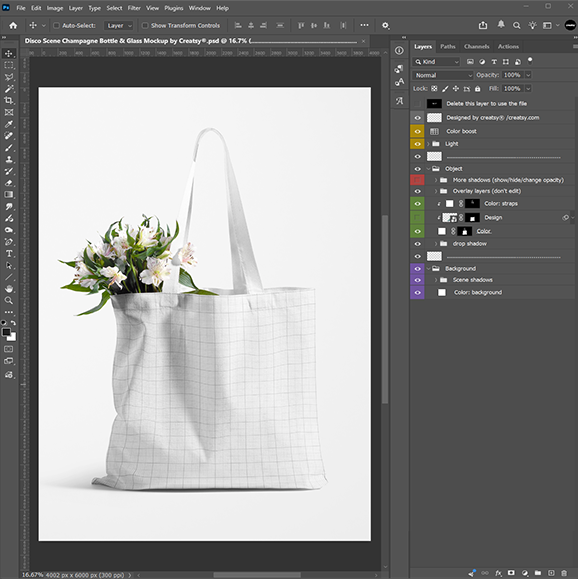This screenshot has height=579, width=578.
Task: Select the Magic Wand tool
Action: coord(9,89)
